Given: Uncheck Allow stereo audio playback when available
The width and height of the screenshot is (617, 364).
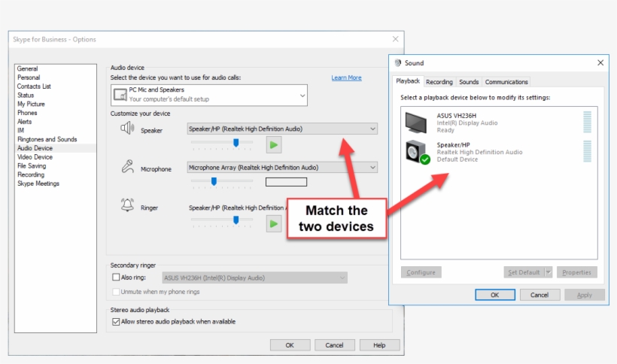Looking at the screenshot, I should 116,322.
